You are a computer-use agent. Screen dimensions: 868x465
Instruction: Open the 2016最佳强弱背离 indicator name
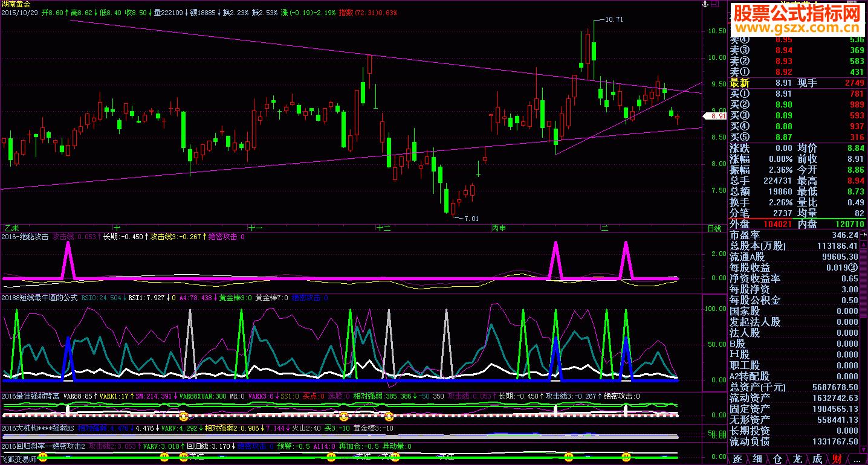tap(30, 396)
